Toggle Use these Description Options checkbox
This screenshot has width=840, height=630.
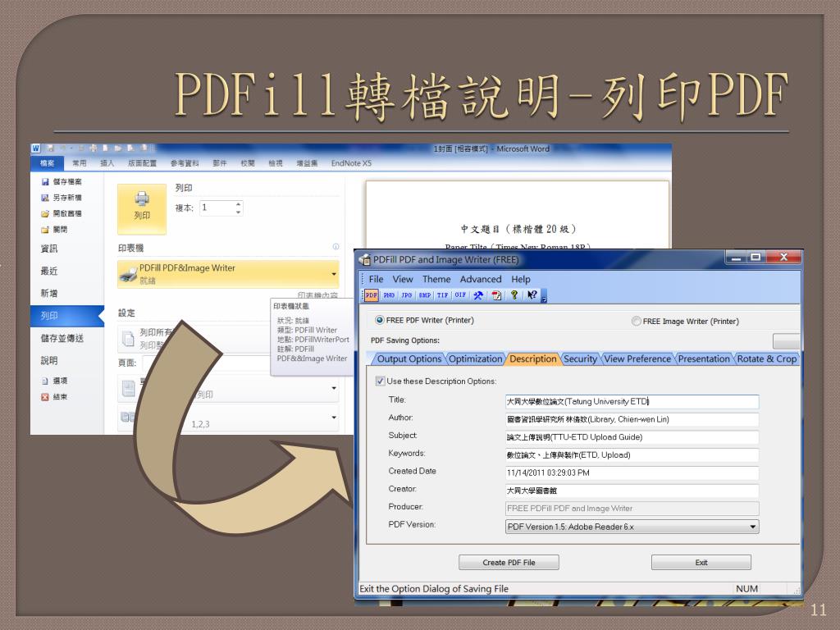click(380, 381)
